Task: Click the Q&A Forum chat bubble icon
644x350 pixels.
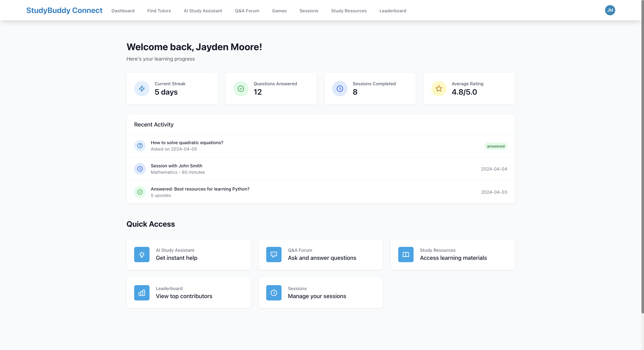Action: point(274,254)
